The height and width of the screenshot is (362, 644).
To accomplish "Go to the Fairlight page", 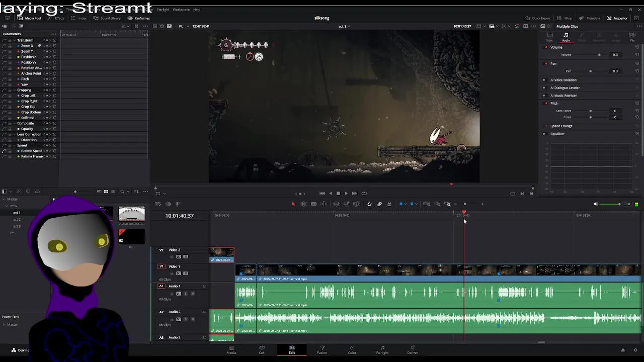I will (382, 350).
